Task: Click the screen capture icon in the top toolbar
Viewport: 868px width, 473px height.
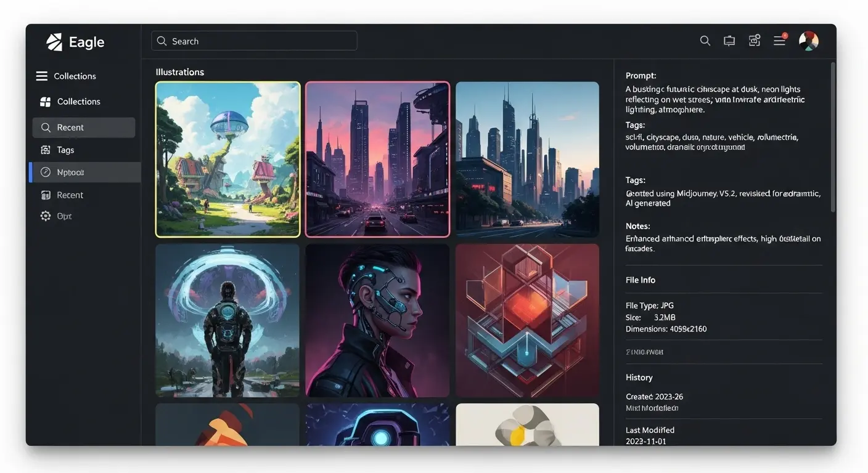Action: tap(755, 41)
